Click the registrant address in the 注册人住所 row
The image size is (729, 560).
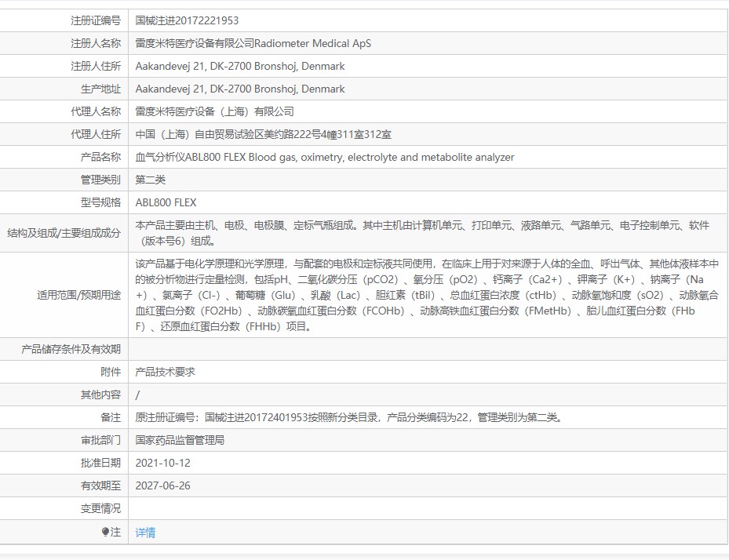tap(240, 66)
